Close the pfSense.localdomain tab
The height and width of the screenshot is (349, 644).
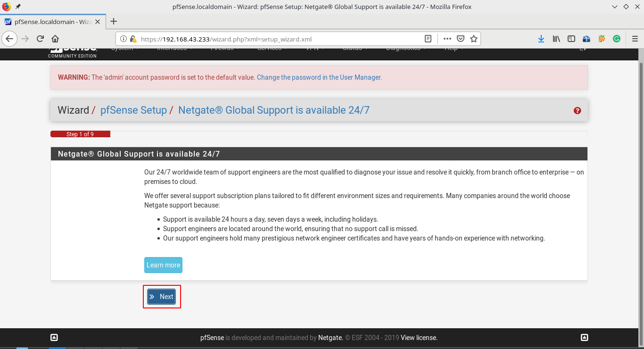(x=99, y=22)
